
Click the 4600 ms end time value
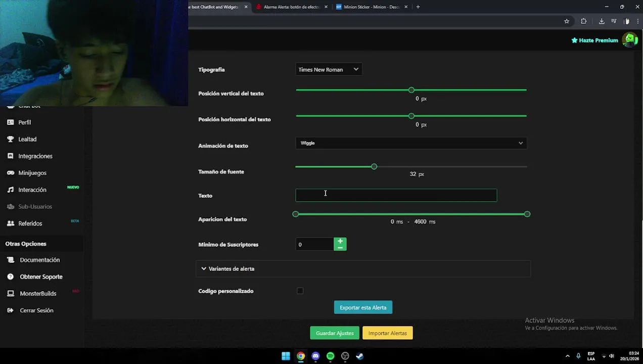425,222
